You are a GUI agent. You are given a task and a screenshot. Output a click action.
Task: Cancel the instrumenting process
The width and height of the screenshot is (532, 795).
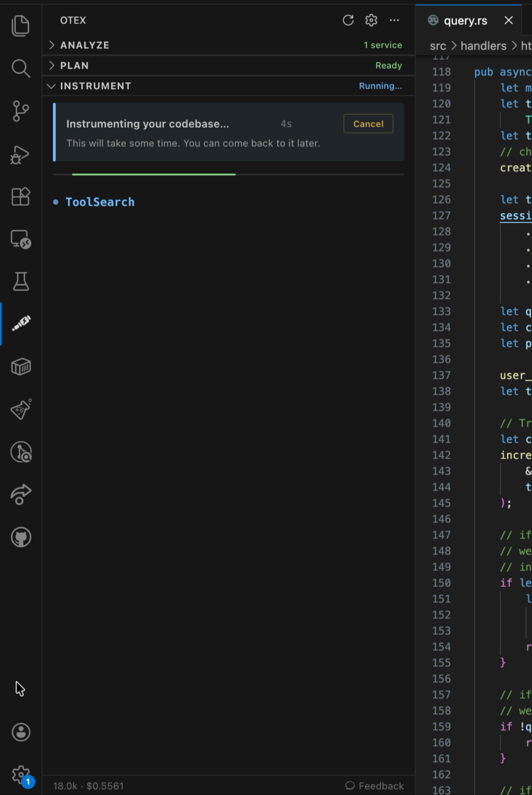tap(368, 124)
